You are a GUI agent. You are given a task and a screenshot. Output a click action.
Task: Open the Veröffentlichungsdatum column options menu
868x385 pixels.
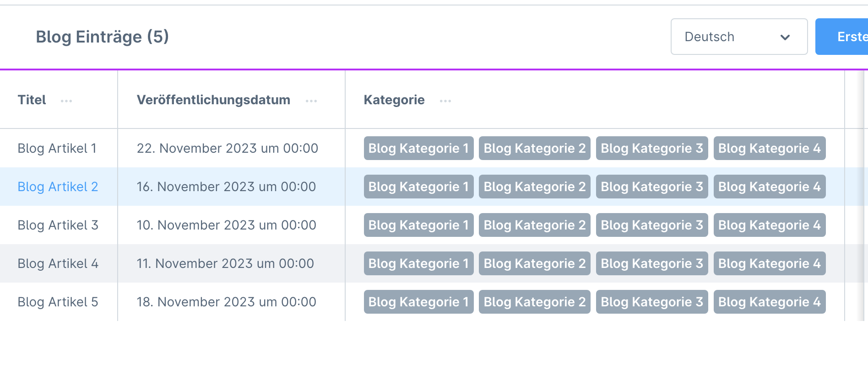pyautogui.click(x=311, y=101)
